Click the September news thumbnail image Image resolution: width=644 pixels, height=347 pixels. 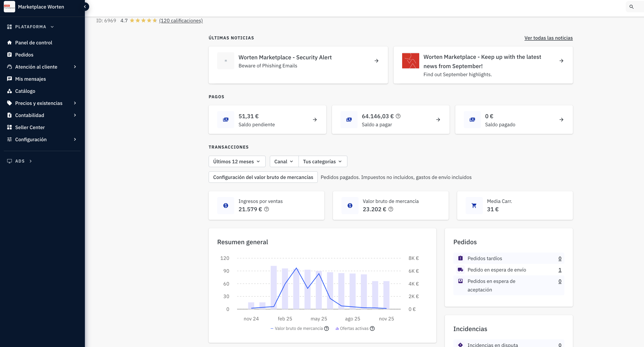[410, 61]
